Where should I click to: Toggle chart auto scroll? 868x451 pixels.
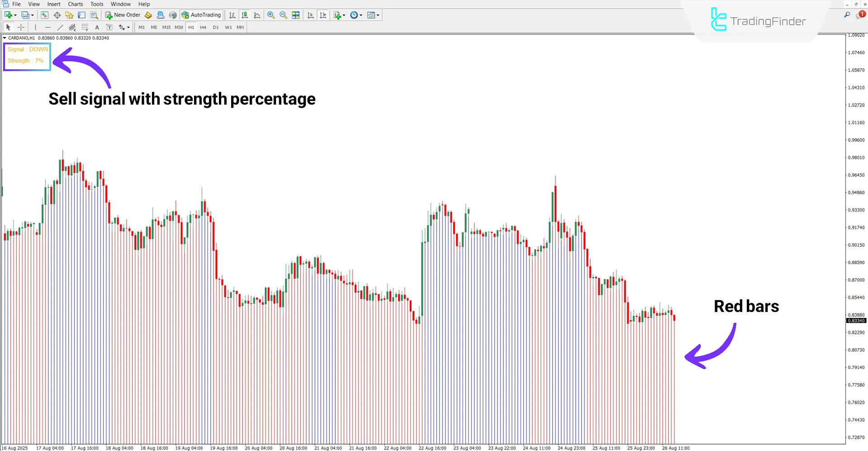tap(311, 15)
